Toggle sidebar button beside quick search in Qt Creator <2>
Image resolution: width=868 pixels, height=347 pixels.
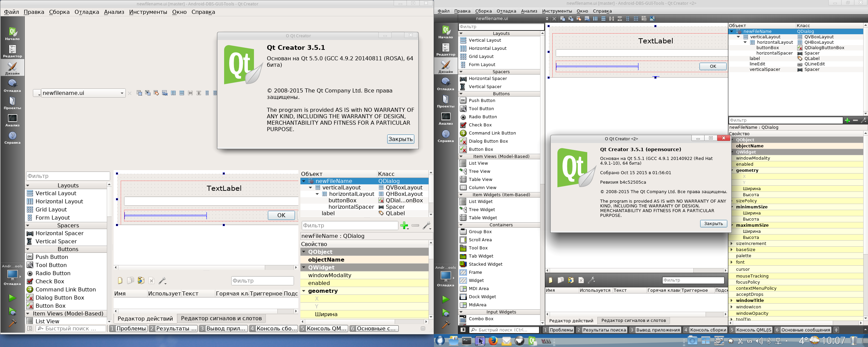click(x=463, y=330)
